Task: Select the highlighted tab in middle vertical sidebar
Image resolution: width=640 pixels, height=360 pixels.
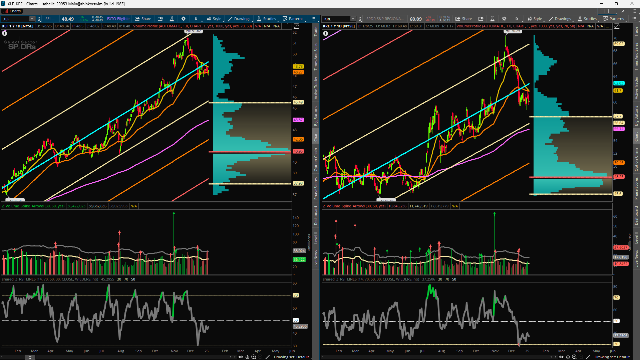Action: 316,136
